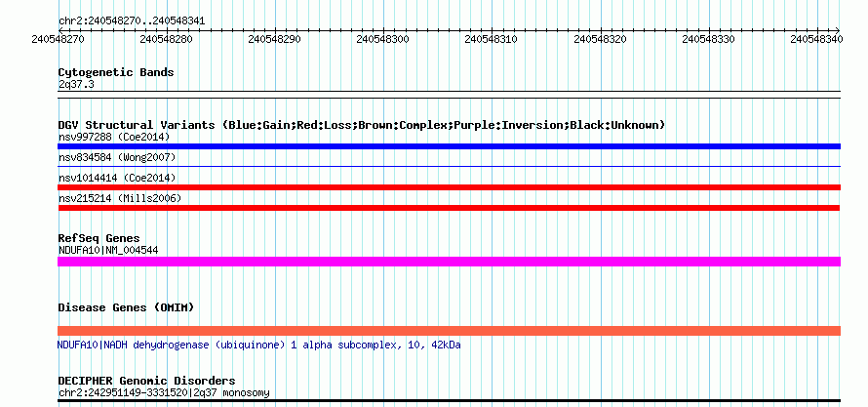
Task: Click the chr2:240548270..240548341 region label
Action: coord(132,21)
